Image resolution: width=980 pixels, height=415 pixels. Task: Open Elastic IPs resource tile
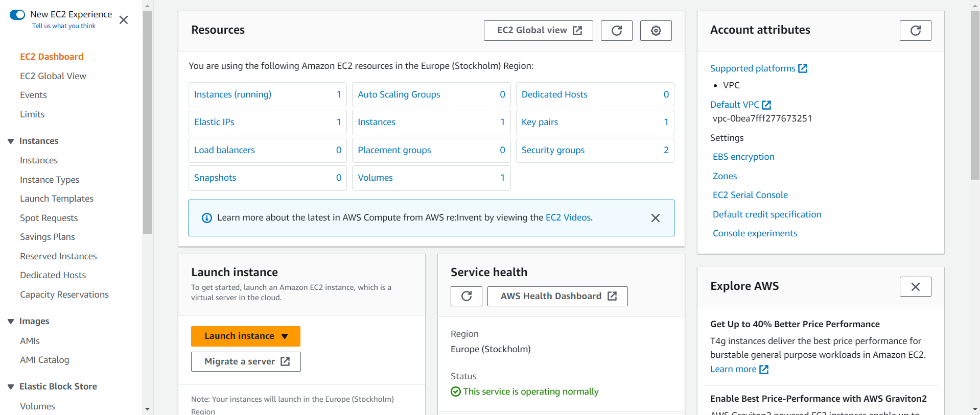[x=268, y=123]
